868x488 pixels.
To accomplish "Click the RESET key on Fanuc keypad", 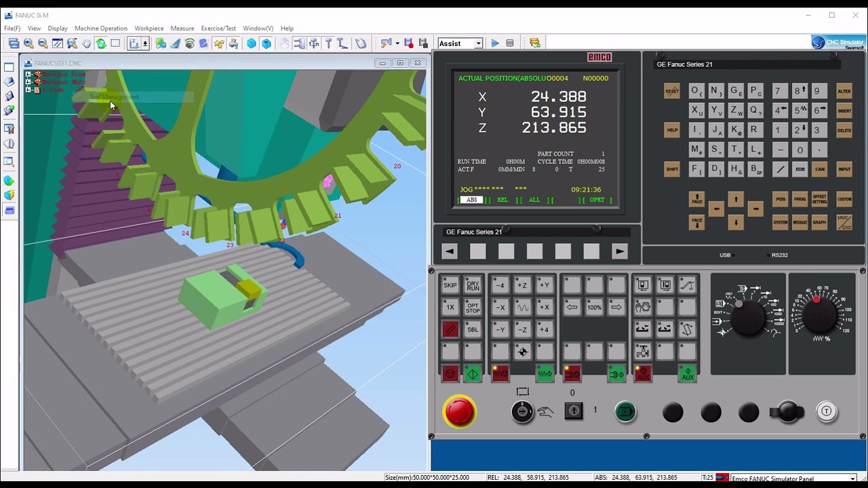I will 672,91.
